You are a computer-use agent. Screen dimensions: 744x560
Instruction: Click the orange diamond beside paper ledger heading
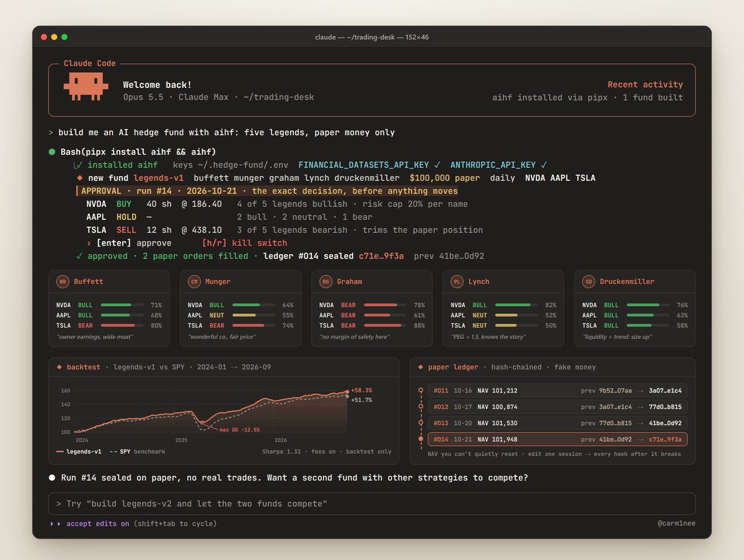click(421, 367)
